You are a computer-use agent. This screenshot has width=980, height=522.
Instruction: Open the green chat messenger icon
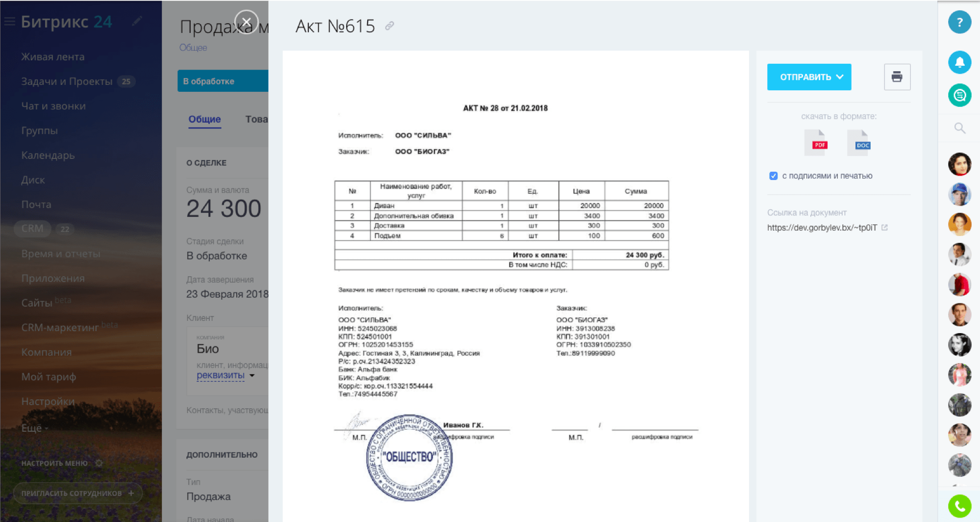tap(959, 95)
